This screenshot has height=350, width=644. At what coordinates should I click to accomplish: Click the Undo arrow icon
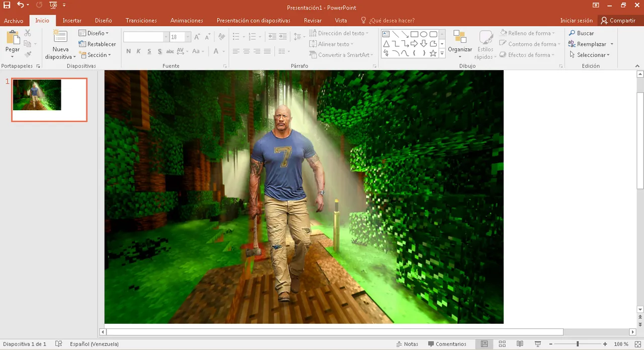click(20, 5)
